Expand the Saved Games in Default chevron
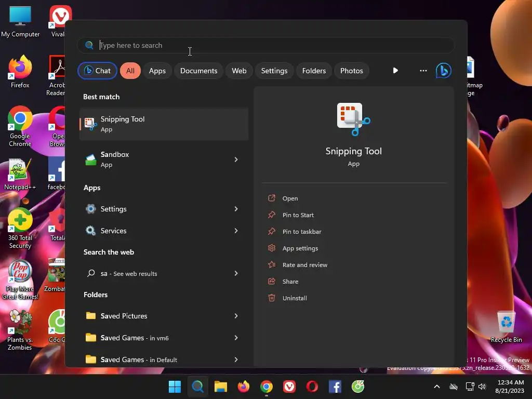Viewport: 532px width, 399px height. (x=236, y=360)
